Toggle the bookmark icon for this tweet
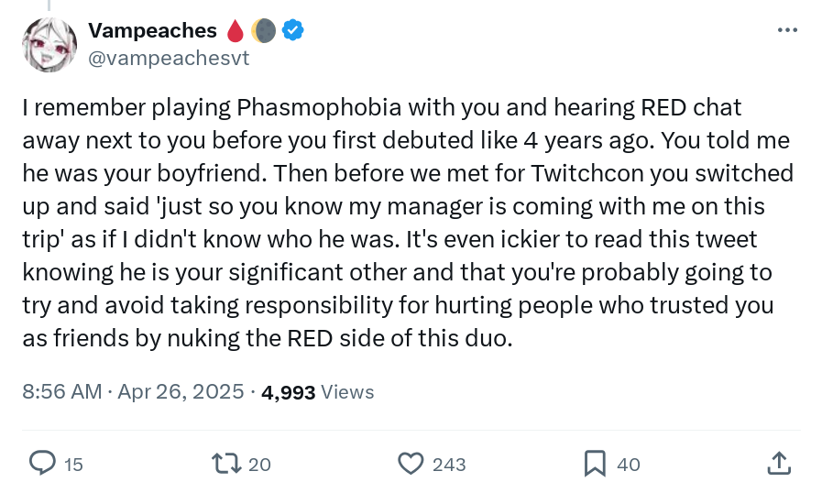 (596, 464)
